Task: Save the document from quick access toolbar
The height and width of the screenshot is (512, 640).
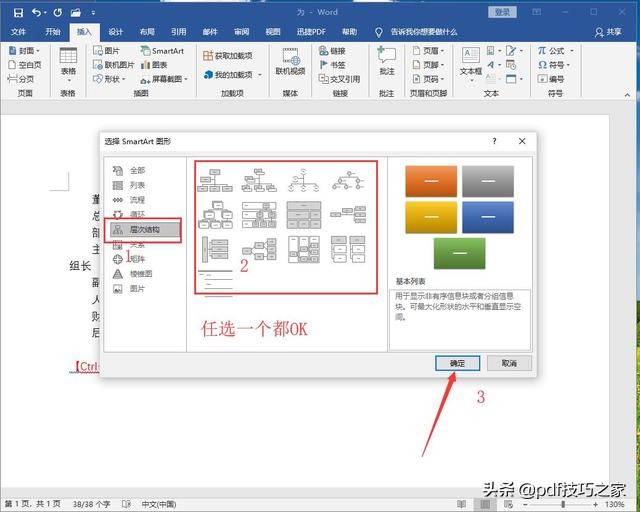Action: click(x=18, y=13)
